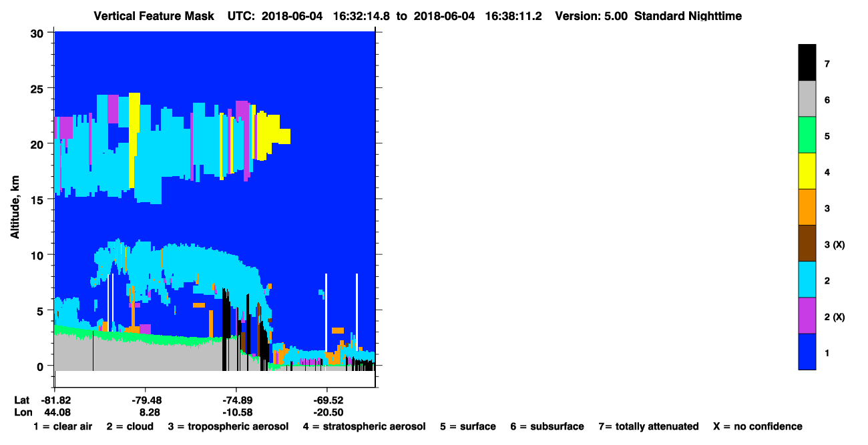This screenshot has height=445, width=868.
Task: Click latitude value '-79.48'
Action: coord(146,400)
